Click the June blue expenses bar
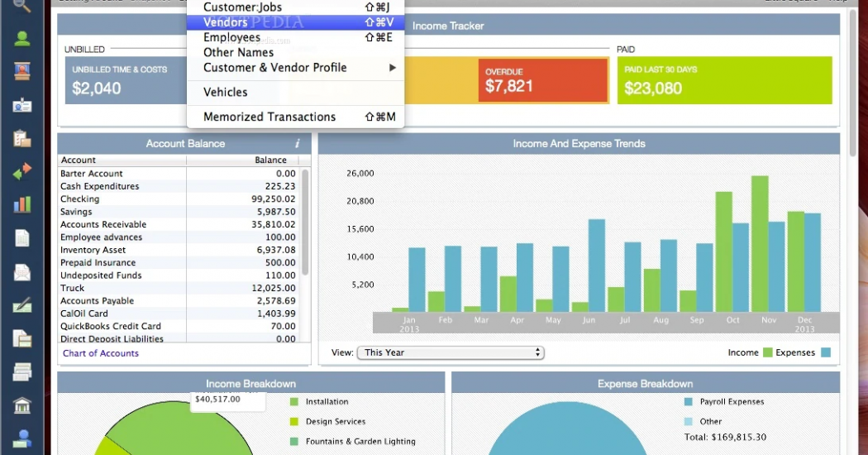 point(596,266)
